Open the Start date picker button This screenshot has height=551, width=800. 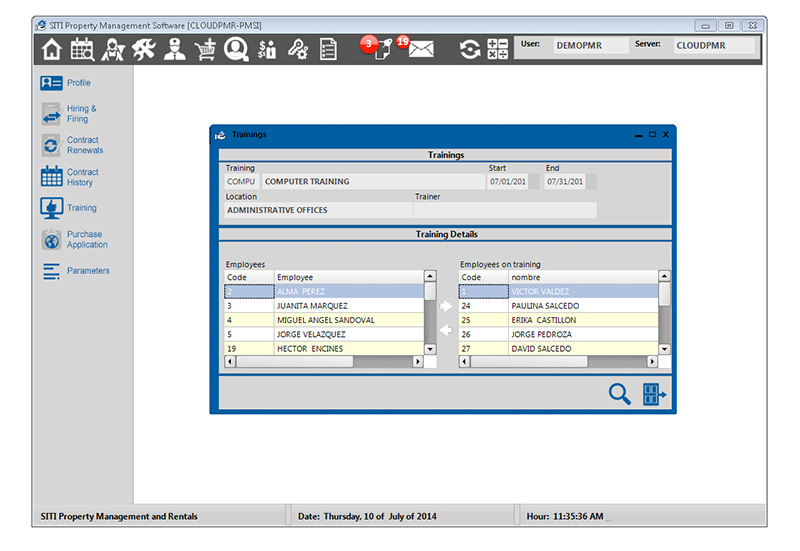click(x=534, y=182)
